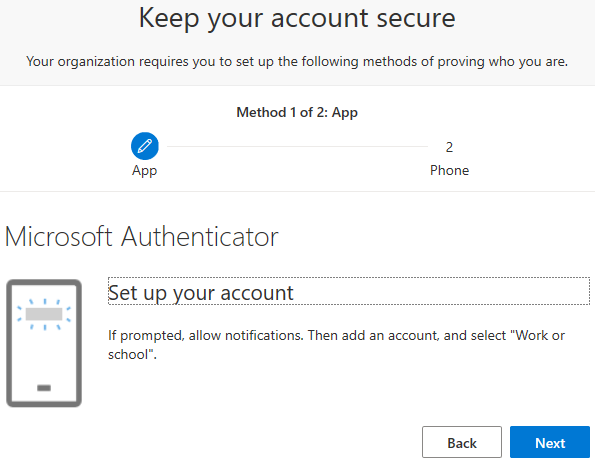Click the App step label

(145, 171)
